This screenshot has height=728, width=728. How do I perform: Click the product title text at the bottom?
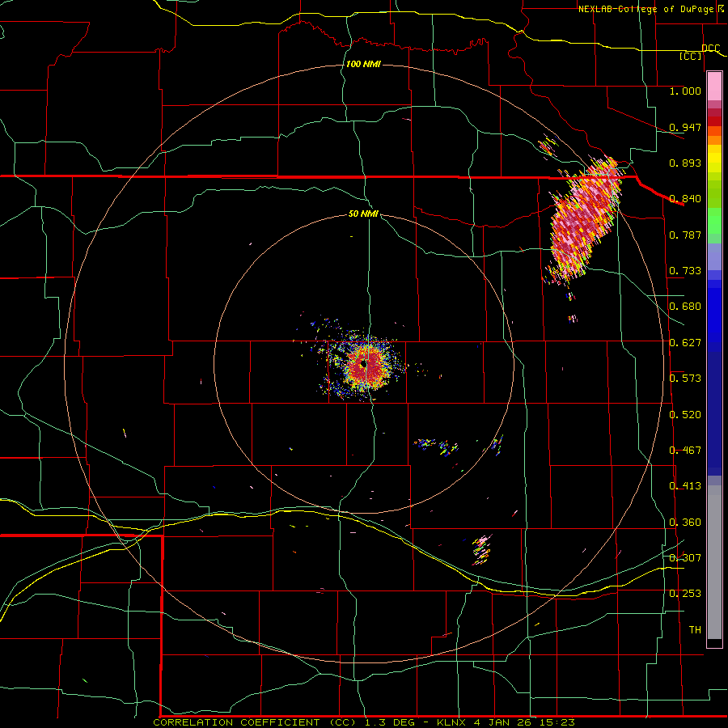[364, 722]
